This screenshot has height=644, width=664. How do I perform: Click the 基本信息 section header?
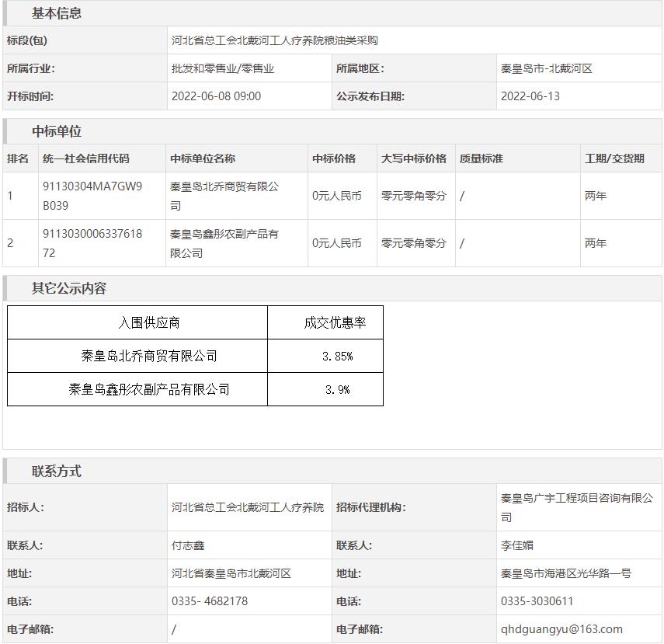(56, 13)
